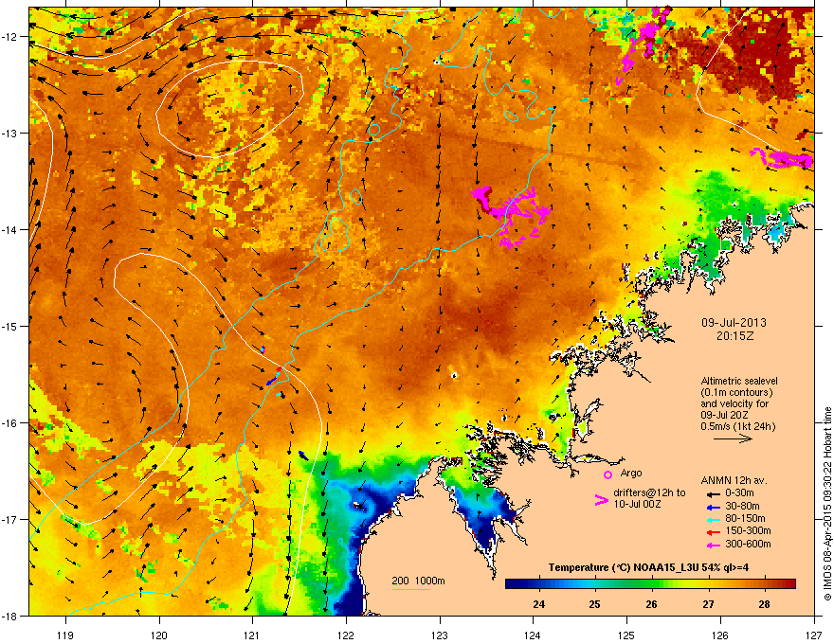Click the '150-300m' depth label
The height and width of the screenshot is (644, 834).
point(748,530)
